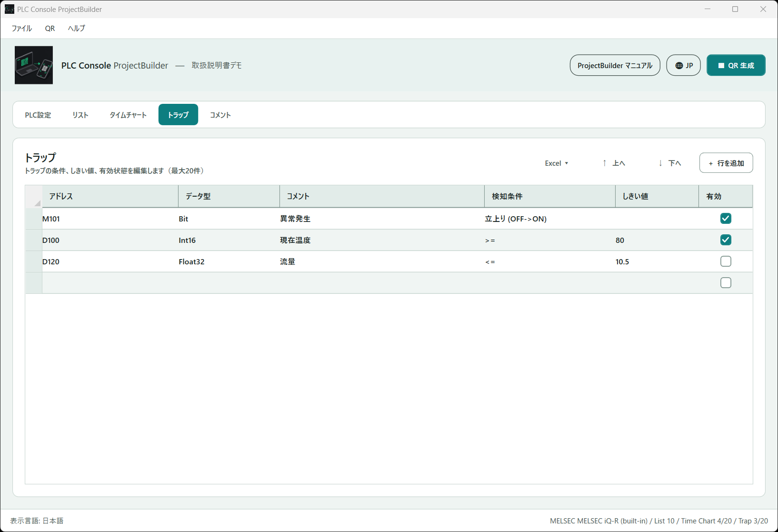Image resolution: width=778 pixels, height=532 pixels.
Task: Toggle 有効 checkbox in the empty row
Action: (x=726, y=283)
